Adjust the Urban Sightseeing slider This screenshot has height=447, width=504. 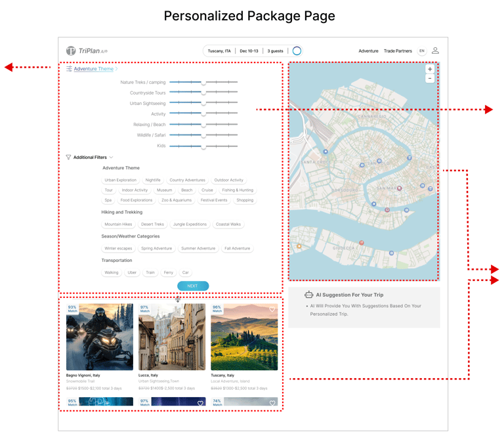(x=203, y=103)
